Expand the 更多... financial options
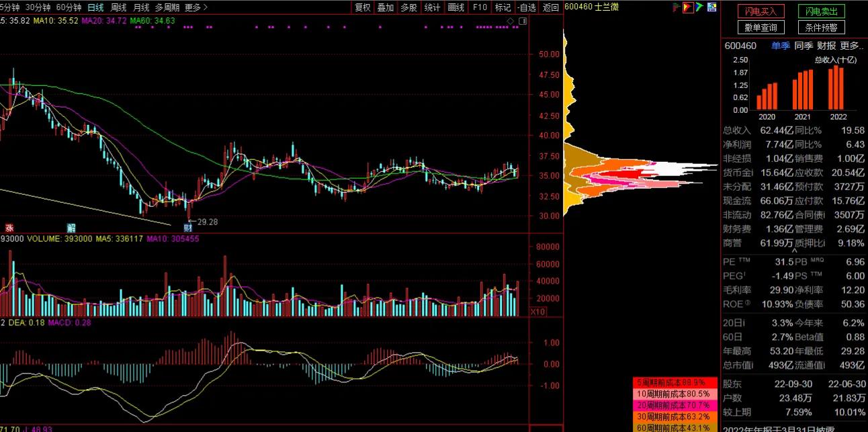The width and height of the screenshot is (868, 432). click(851, 46)
